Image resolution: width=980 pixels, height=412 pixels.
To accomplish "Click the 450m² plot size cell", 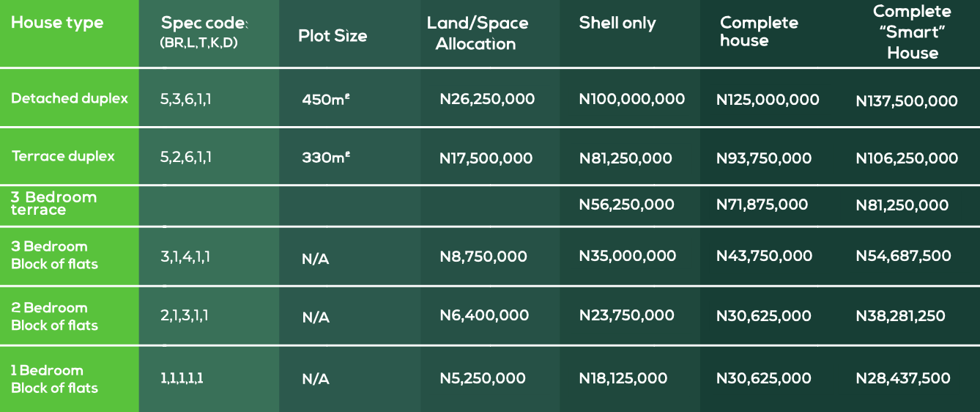I will coord(326,99).
